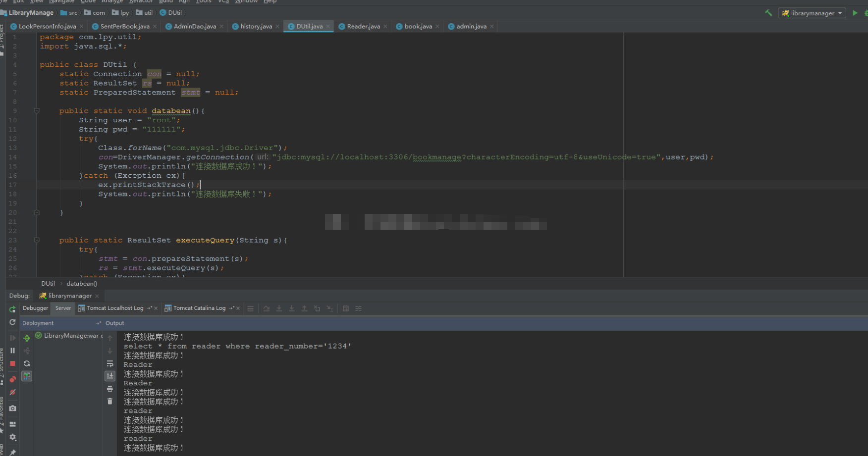Take thread dump using camera icon
The height and width of the screenshot is (456, 868).
coord(12,408)
